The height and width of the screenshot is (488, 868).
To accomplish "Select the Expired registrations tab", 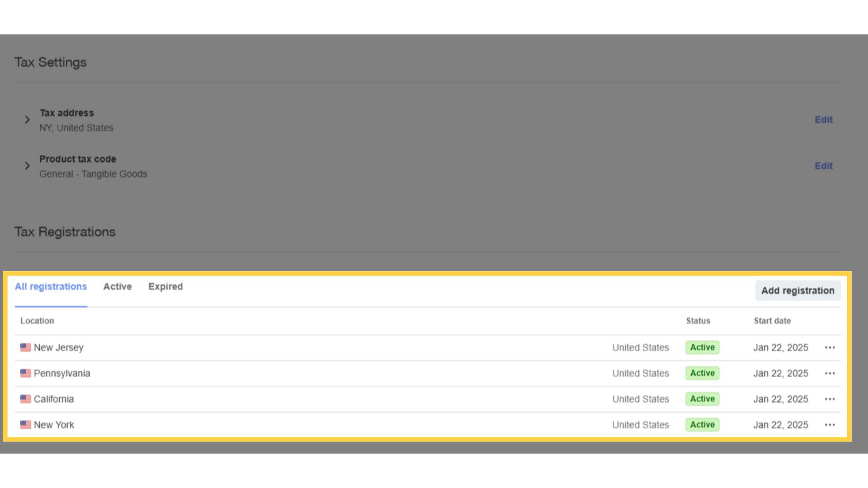I will point(166,286).
